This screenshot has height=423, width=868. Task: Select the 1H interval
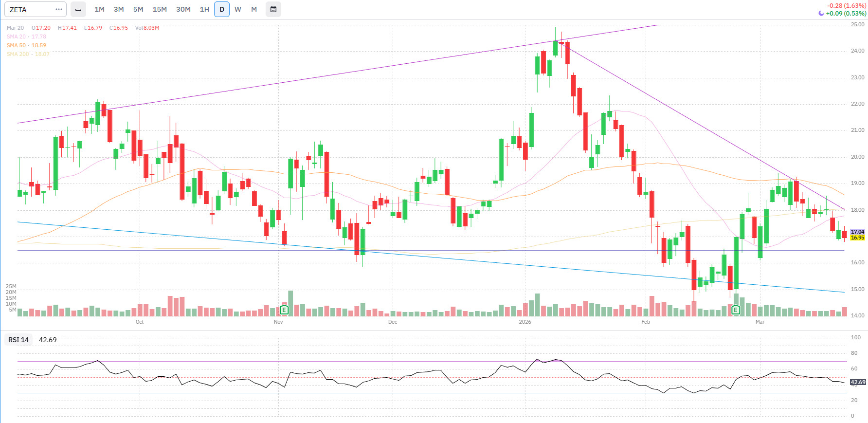coord(204,9)
